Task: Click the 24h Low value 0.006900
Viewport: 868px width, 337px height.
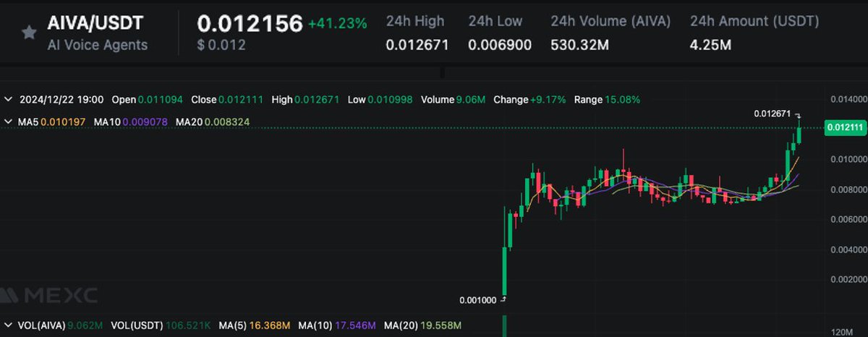Action: [500, 45]
